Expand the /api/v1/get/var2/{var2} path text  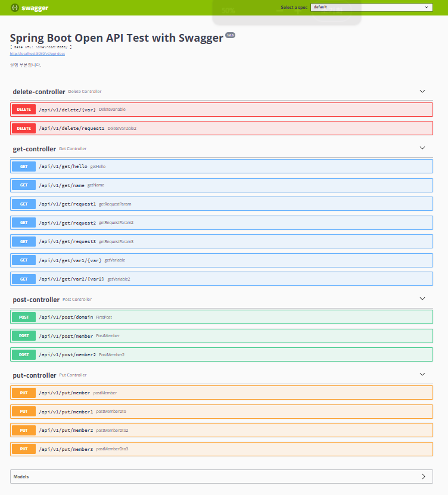[71, 279]
